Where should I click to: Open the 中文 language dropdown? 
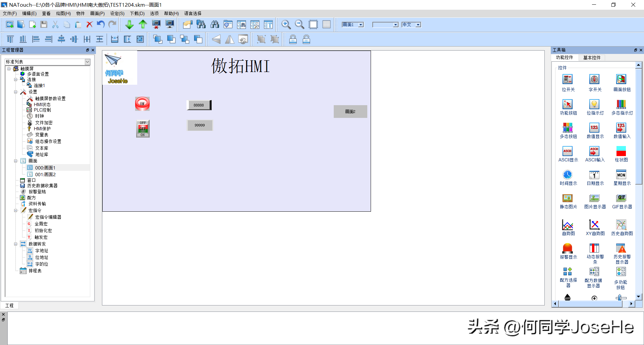[x=418, y=25]
